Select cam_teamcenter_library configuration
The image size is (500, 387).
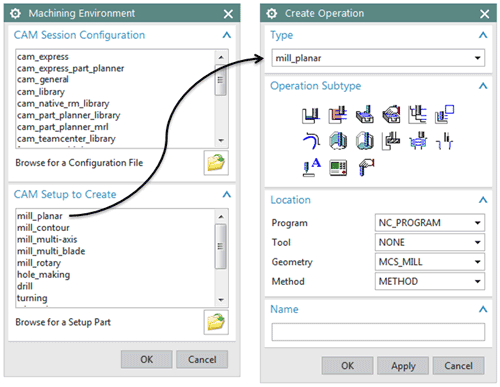pos(66,139)
